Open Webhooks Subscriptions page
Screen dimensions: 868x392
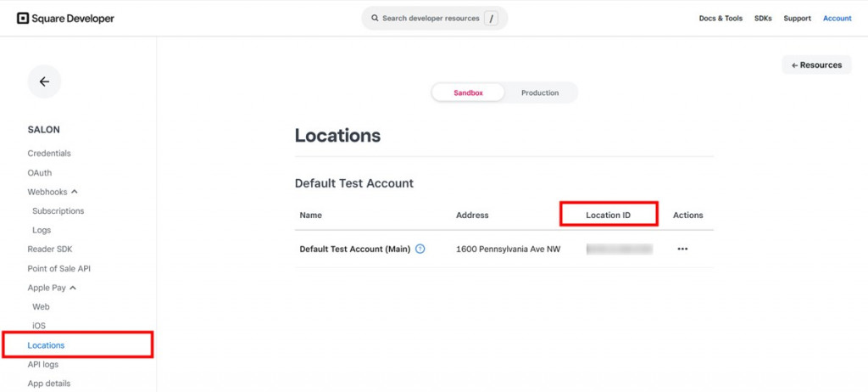pos(58,211)
